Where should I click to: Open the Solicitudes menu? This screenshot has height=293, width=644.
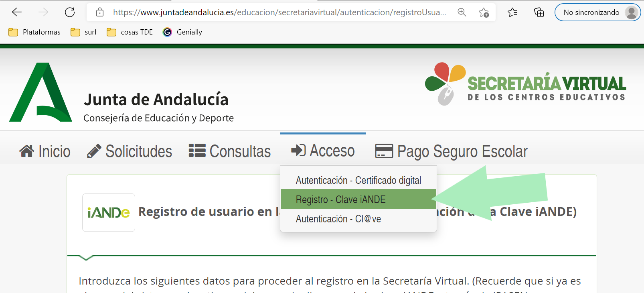pyautogui.click(x=130, y=151)
